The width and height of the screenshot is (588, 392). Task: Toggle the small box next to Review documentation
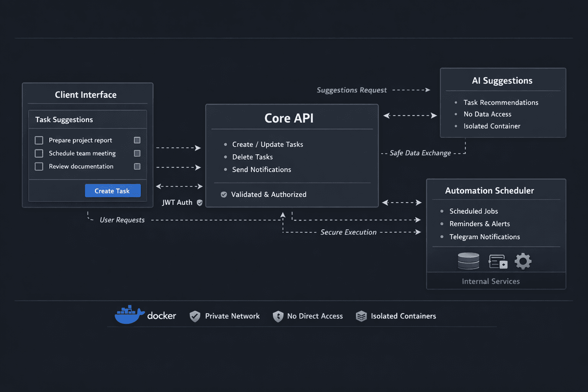pos(137,167)
